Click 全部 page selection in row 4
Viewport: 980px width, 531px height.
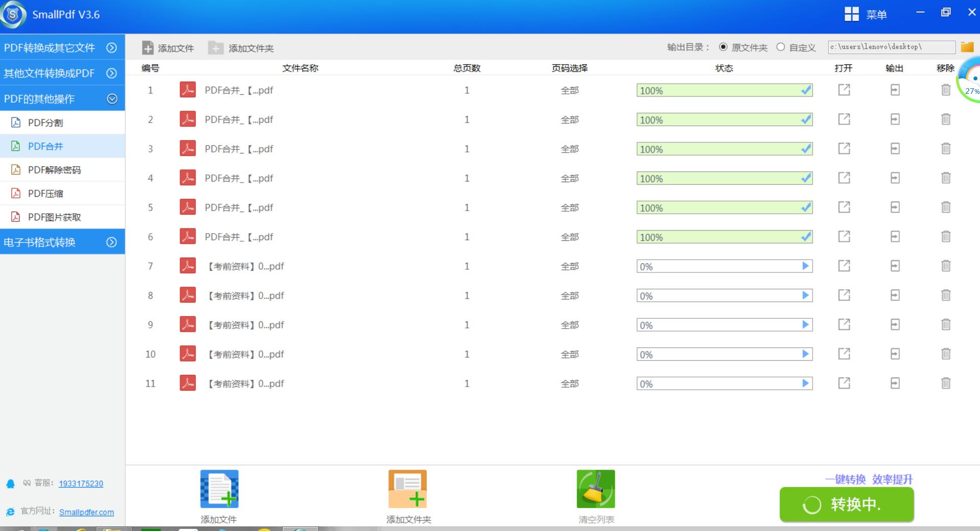pyautogui.click(x=570, y=178)
